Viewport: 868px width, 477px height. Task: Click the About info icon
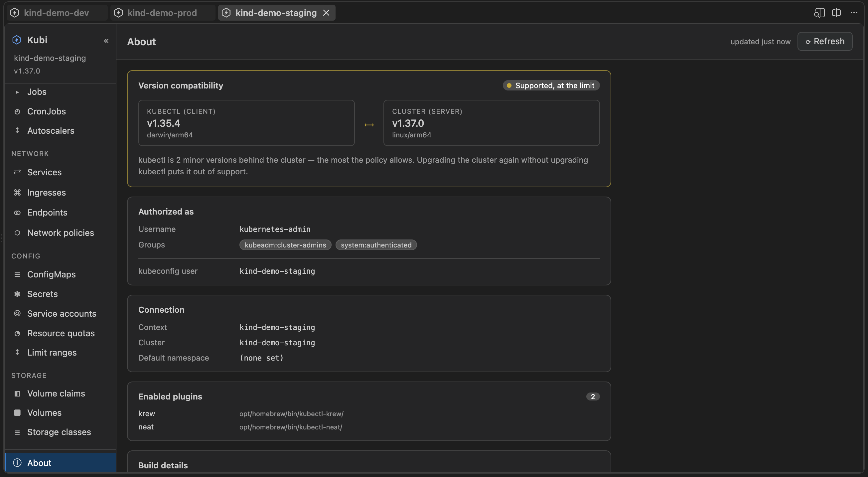click(17, 462)
